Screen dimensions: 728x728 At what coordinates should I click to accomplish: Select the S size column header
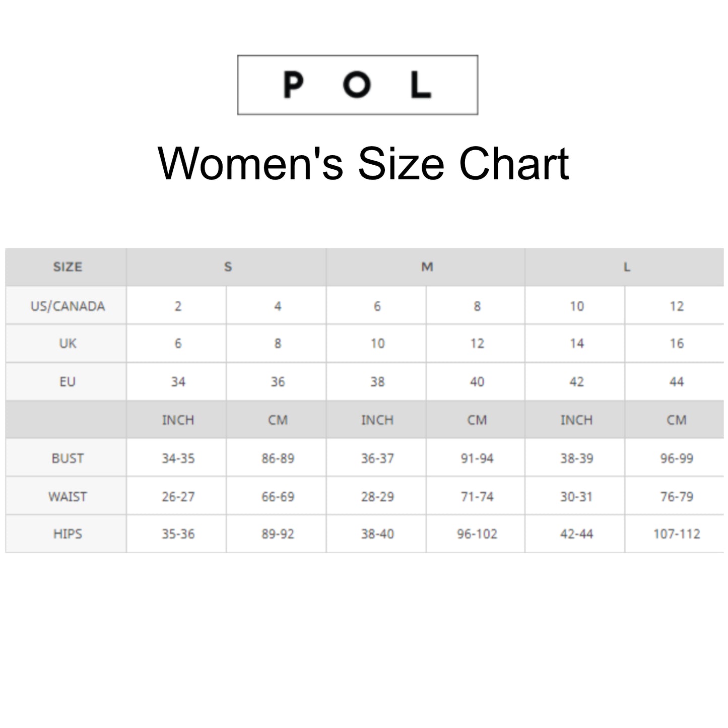pos(228,267)
